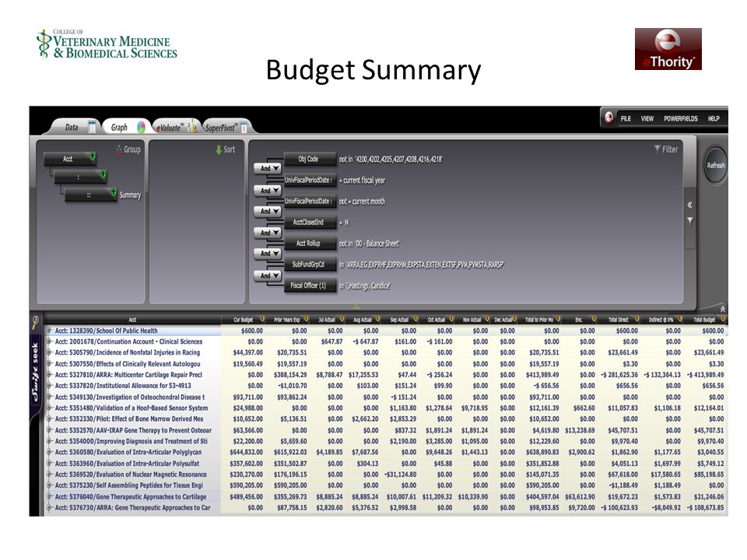The width and height of the screenshot is (747, 560).
Task: Click the dollar icon in Total Direct header
Action: pos(637,319)
